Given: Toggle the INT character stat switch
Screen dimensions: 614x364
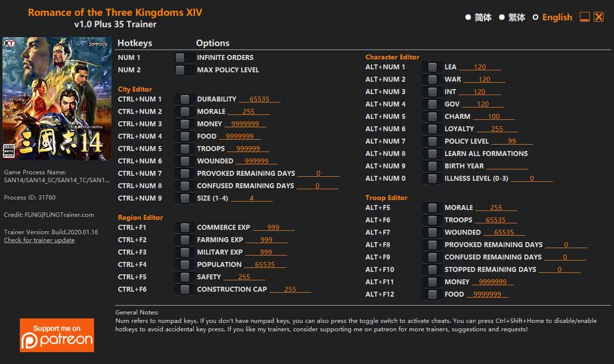Looking at the screenshot, I should 432,92.
